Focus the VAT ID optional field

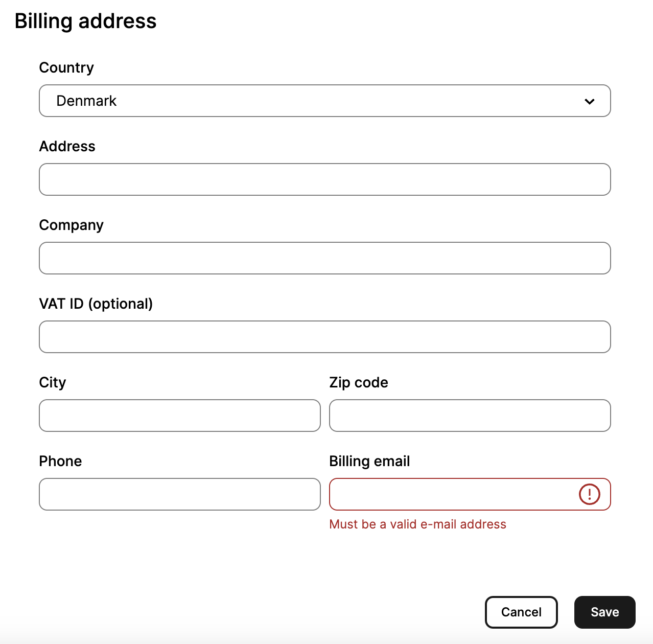[325, 337]
